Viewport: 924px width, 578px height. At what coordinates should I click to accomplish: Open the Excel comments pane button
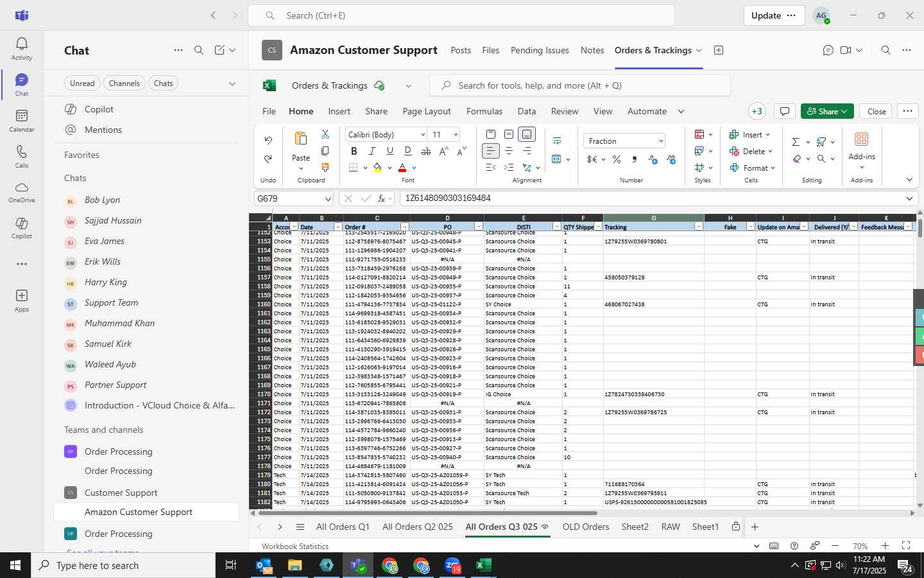pyautogui.click(x=784, y=111)
